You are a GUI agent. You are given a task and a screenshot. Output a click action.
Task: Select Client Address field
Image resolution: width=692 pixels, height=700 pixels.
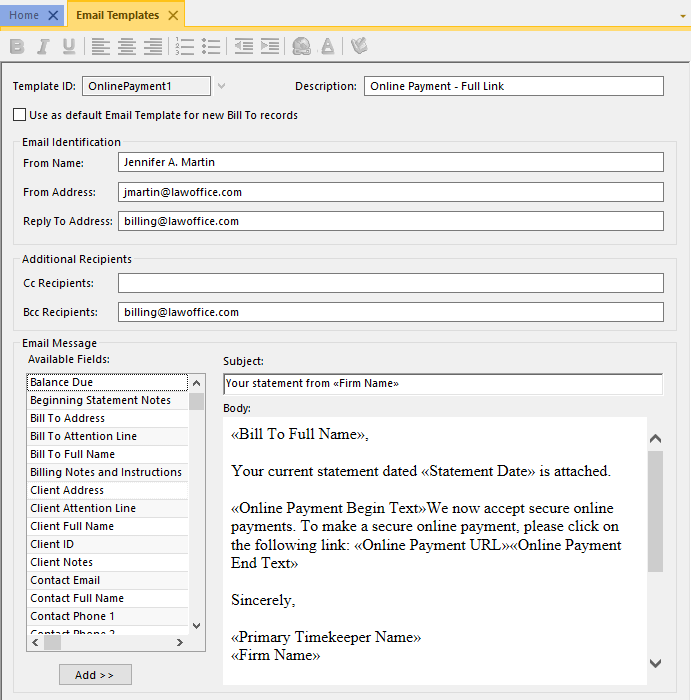(x=107, y=490)
